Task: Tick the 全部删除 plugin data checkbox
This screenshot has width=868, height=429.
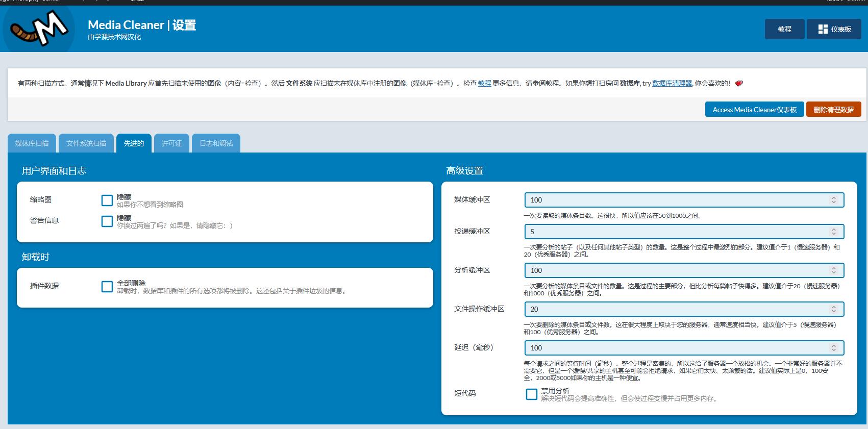Action: (107, 287)
